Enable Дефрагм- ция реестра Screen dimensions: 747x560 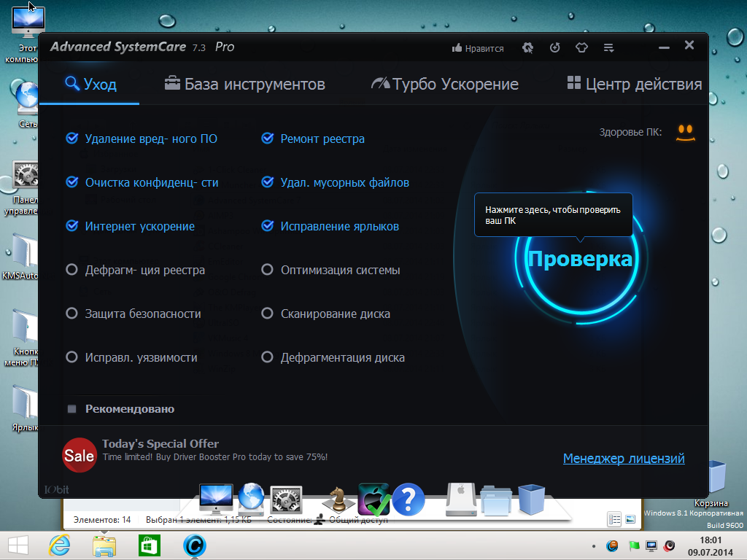point(72,270)
